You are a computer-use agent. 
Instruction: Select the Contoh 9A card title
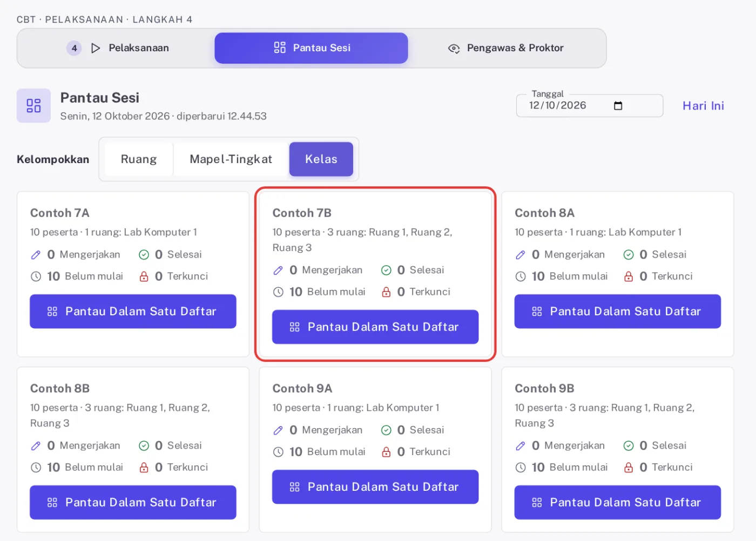[x=302, y=389]
